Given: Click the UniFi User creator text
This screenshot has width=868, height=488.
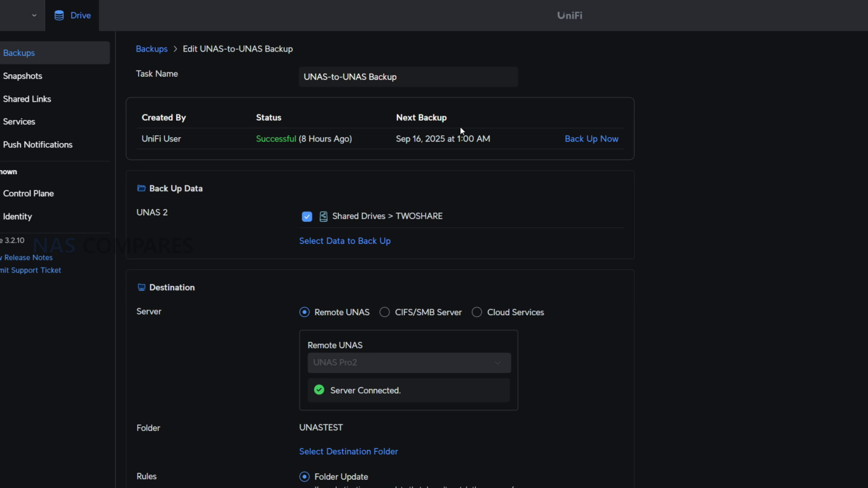Looking at the screenshot, I should coord(162,139).
